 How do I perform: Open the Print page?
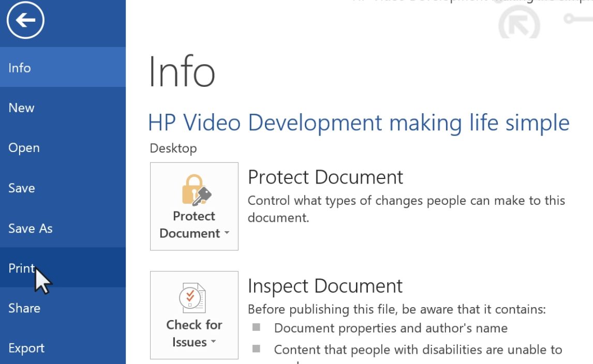63,268
